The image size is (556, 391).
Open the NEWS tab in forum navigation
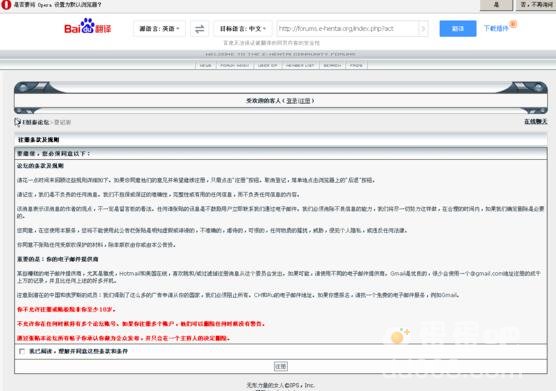[205, 66]
